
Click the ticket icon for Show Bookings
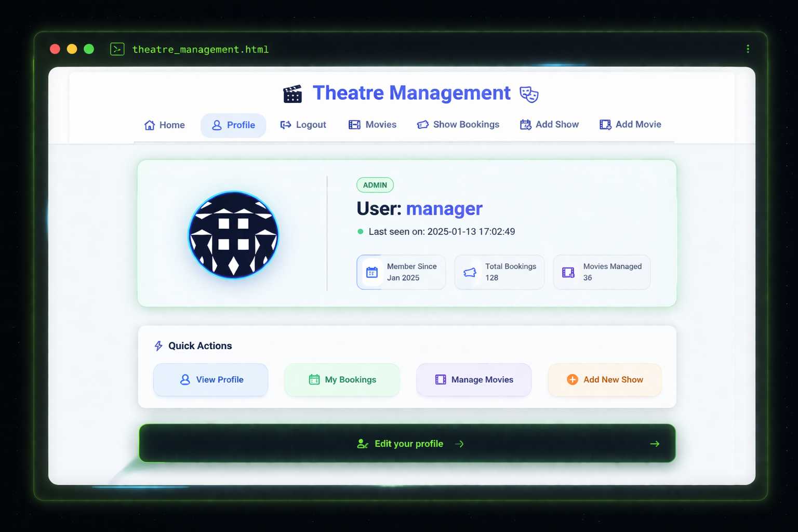[422, 124]
